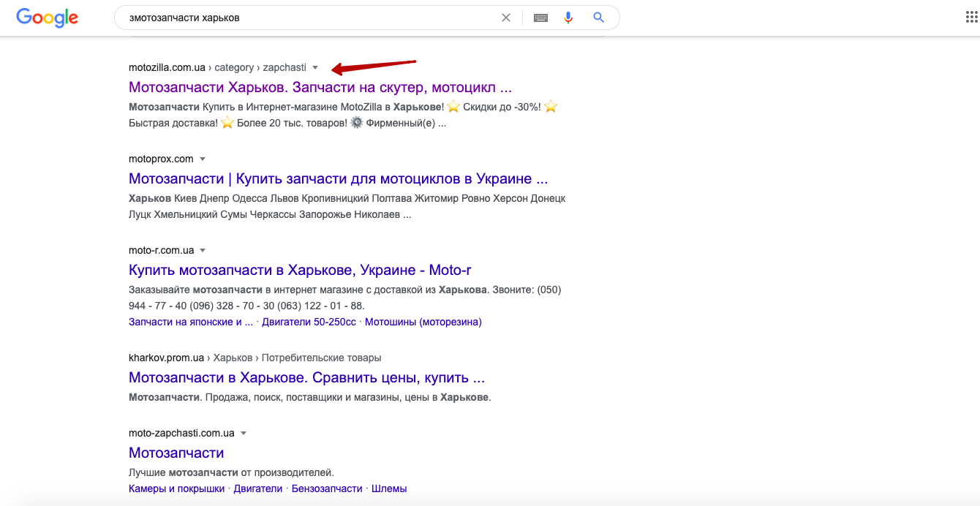Expand the moto-r.com.ua result options arrow
The width and height of the screenshot is (980, 506).
pos(203,250)
